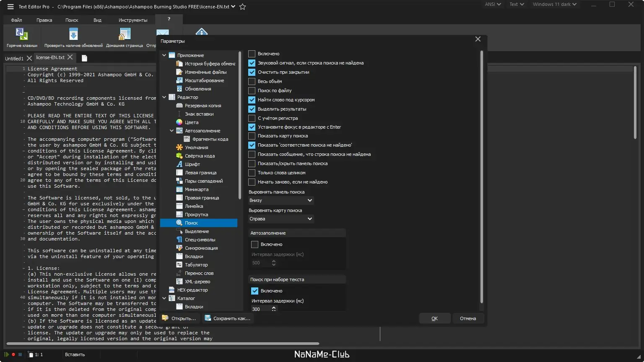Open the Выровнять карту поиска dropdown (Справа)
Image resolution: width=644 pixels, height=362 pixels.
coord(281,219)
